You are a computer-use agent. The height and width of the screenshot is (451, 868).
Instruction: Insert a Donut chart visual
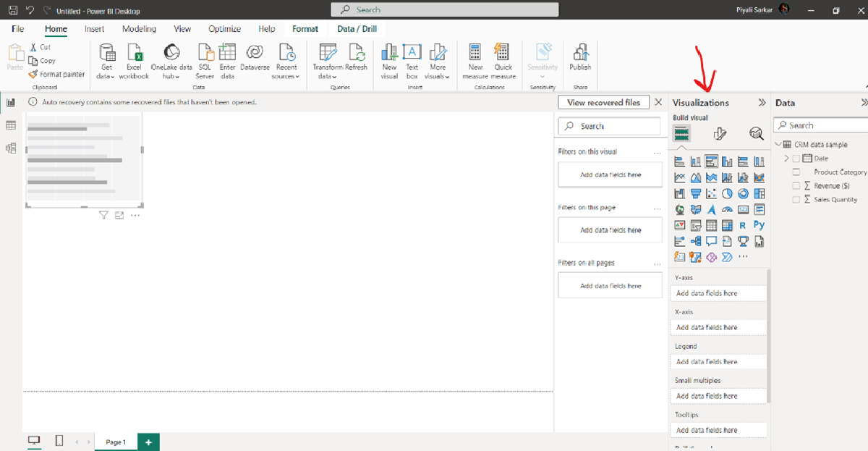(x=743, y=193)
